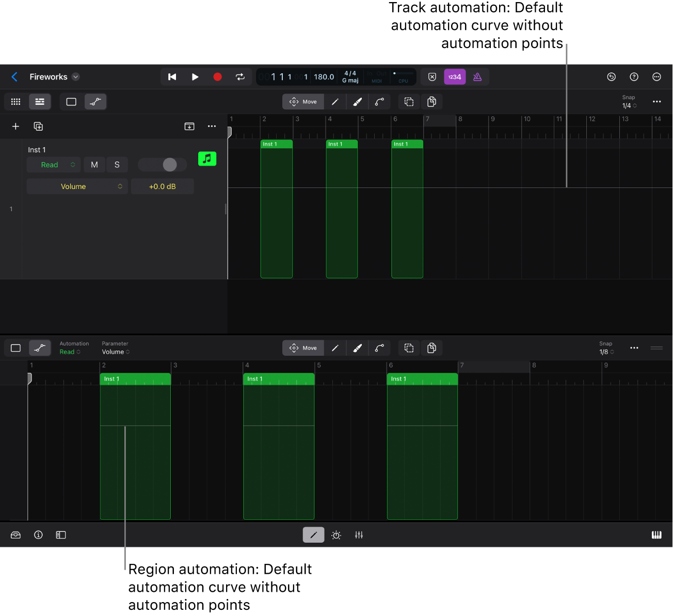Select the Pencil tool in tracks toolbar
This screenshot has width=673, height=616.
coord(335,102)
